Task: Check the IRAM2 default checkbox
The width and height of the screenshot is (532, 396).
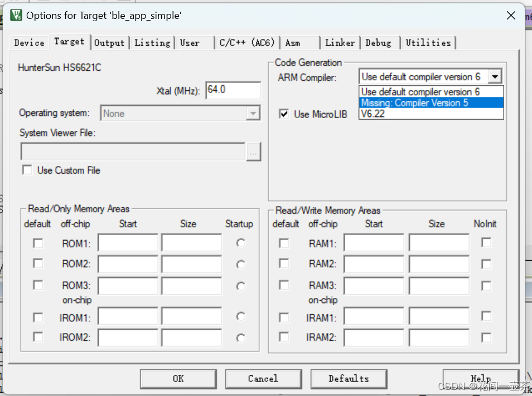Action: click(284, 337)
